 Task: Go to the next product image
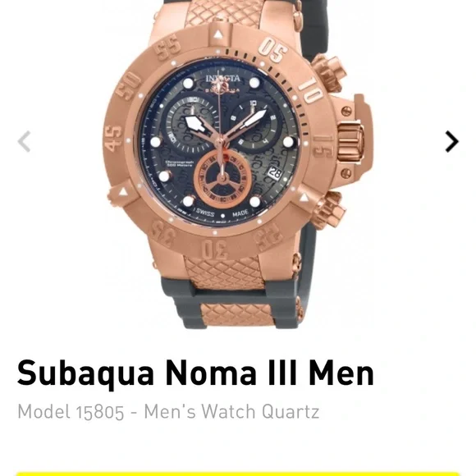[x=451, y=141]
